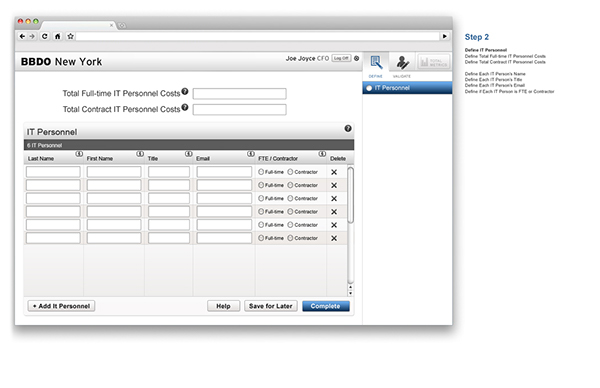Choose Contractor in the second personnel row
The image size is (600, 388).
pyautogui.click(x=290, y=185)
